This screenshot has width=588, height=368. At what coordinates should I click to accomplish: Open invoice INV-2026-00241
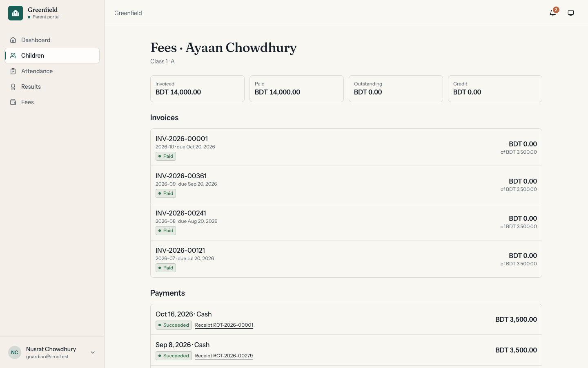click(x=346, y=222)
